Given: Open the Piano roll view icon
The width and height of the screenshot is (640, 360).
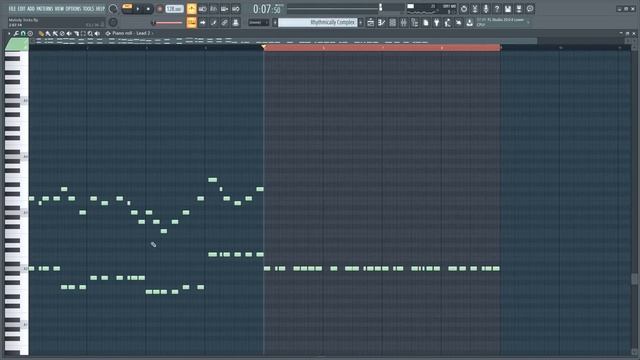Looking at the screenshot, I should [x=382, y=23].
